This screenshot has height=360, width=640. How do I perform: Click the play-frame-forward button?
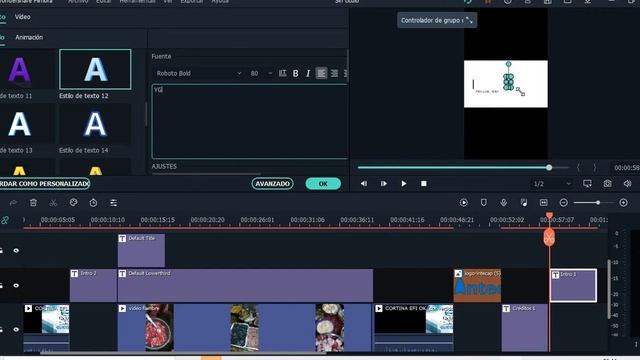(384, 184)
